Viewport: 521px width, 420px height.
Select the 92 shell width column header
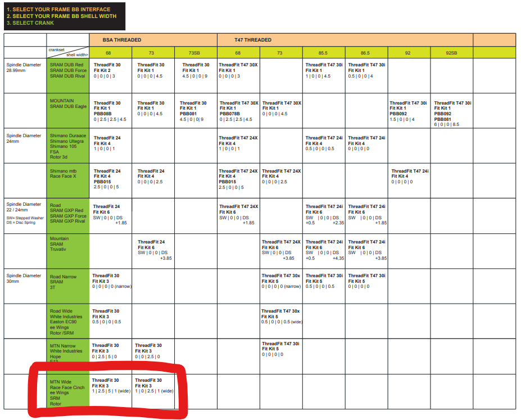[409, 53]
